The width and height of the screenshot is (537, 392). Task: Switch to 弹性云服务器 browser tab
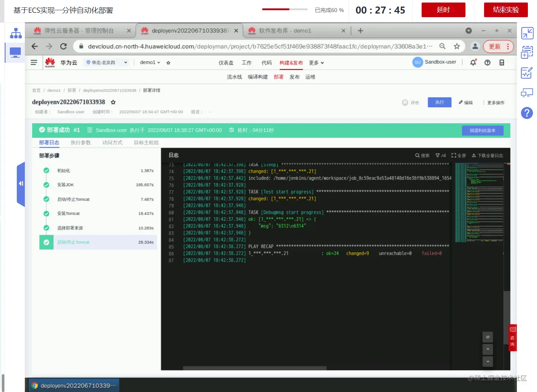point(78,31)
